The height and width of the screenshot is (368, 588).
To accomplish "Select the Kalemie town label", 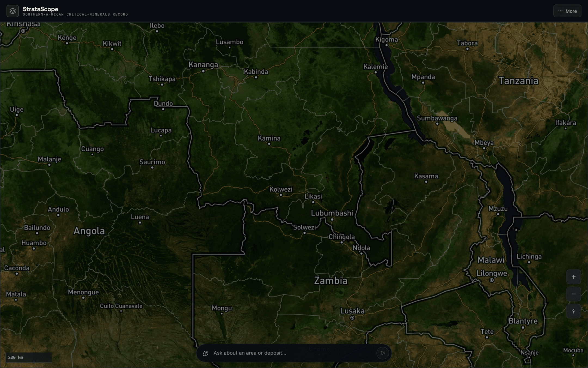I will (375, 67).
